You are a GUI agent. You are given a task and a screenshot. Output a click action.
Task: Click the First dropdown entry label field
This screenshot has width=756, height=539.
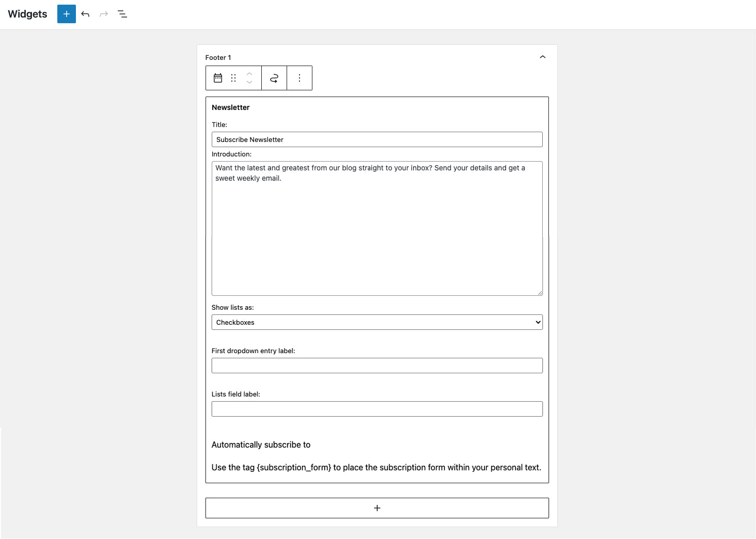377,366
